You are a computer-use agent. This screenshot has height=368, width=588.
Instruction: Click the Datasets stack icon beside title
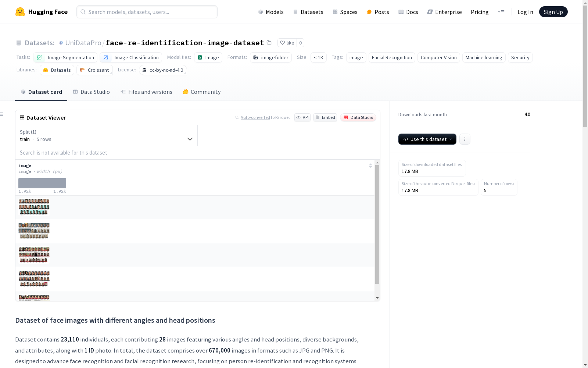(19, 43)
